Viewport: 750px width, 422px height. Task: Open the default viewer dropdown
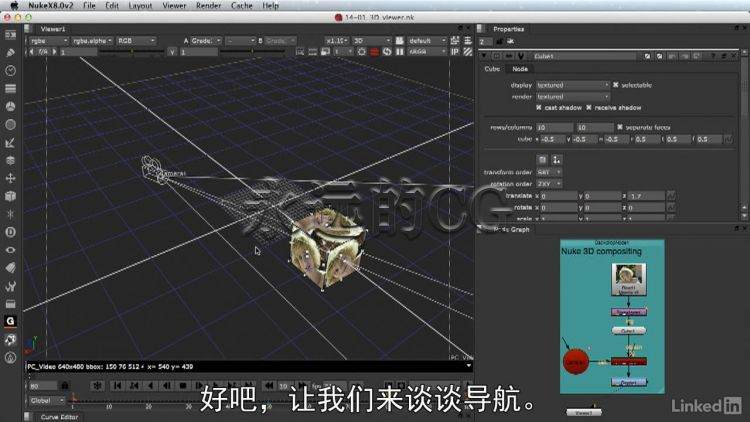[x=427, y=41]
